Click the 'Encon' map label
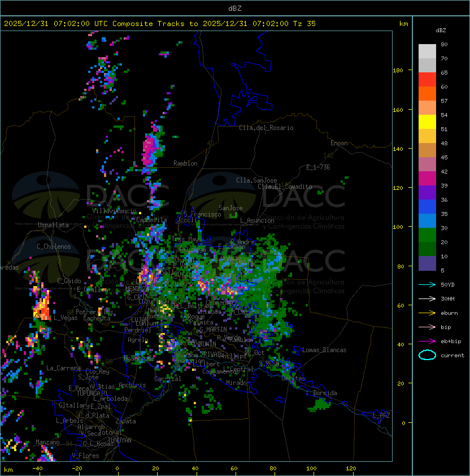This screenshot has width=470, height=476. pyautogui.click(x=339, y=143)
